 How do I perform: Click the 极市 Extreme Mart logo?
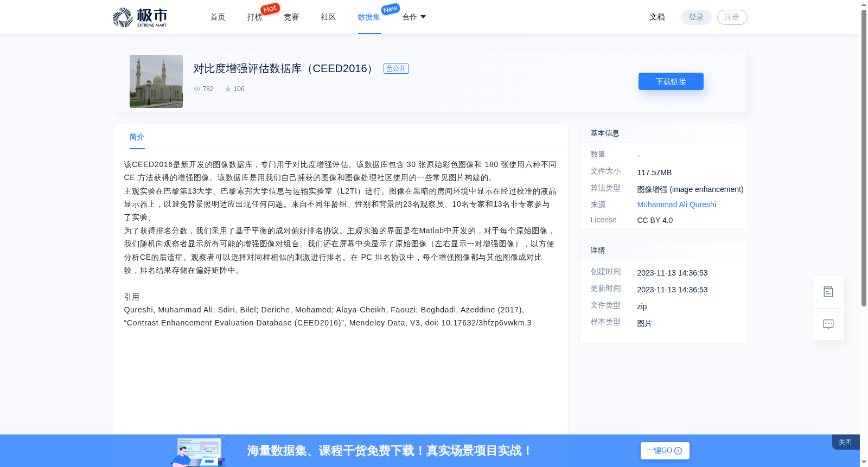(x=140, y=17)
